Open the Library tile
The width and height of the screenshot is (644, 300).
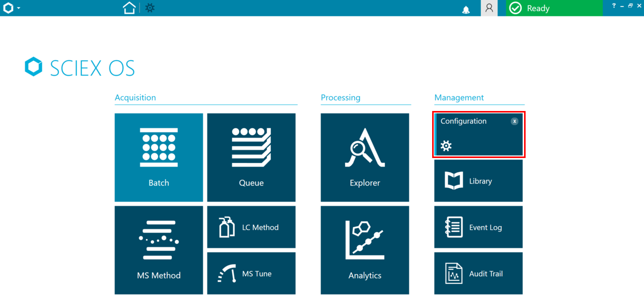click(x=479, y=181)
